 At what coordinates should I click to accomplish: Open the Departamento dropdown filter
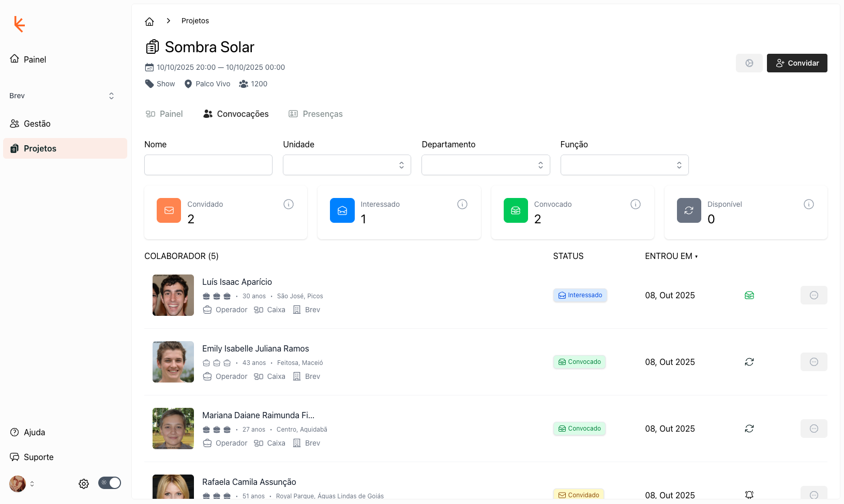(x=485, y=165)
